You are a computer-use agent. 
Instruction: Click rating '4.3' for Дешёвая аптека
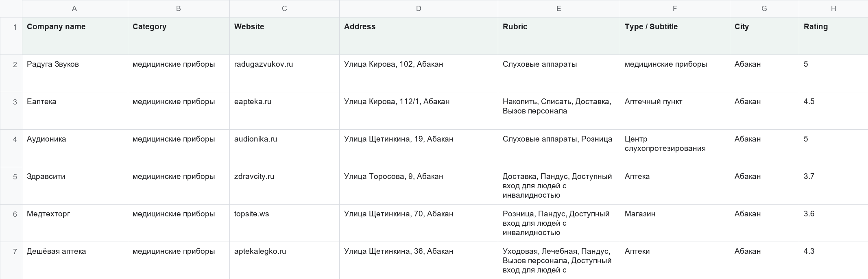click(x=833, y=260)
